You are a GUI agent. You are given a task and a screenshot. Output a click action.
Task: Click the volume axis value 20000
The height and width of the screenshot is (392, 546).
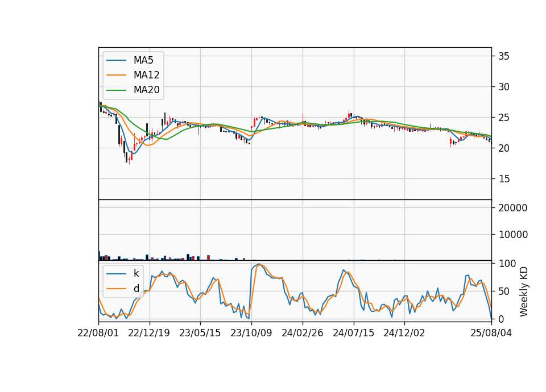[x=513, y=208]
